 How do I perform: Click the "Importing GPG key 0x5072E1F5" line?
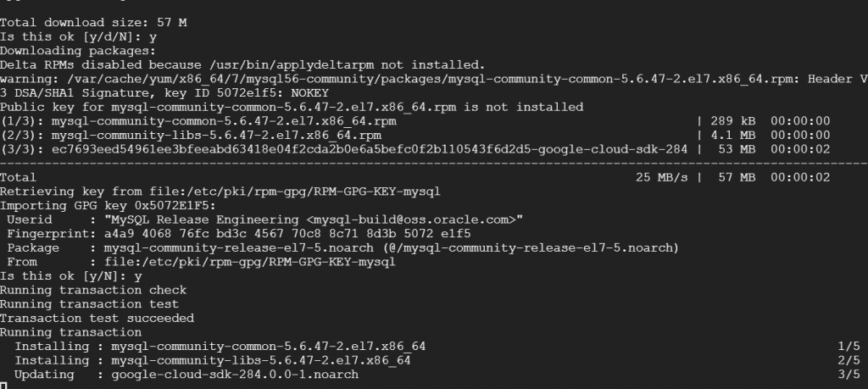tap(108, 205)
